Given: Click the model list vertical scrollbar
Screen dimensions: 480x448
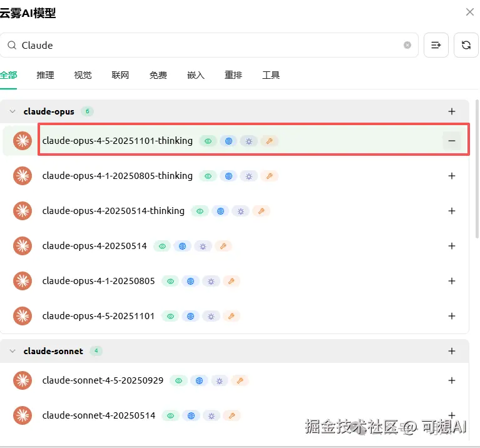Looking at the screenshot, I should coord(477,168).
